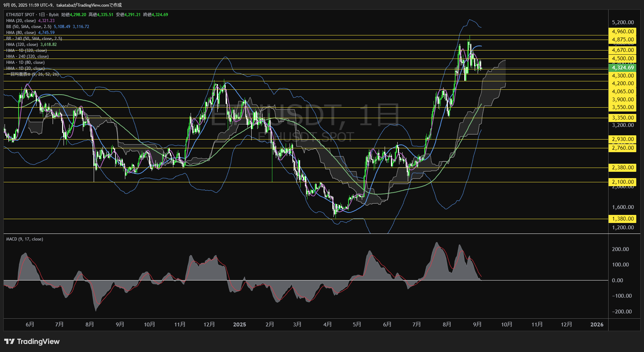The image size is (644, 352).
Task: Select the 一目均衡表 (9, 26, 52, 26) legend
Action: point(32,74)
